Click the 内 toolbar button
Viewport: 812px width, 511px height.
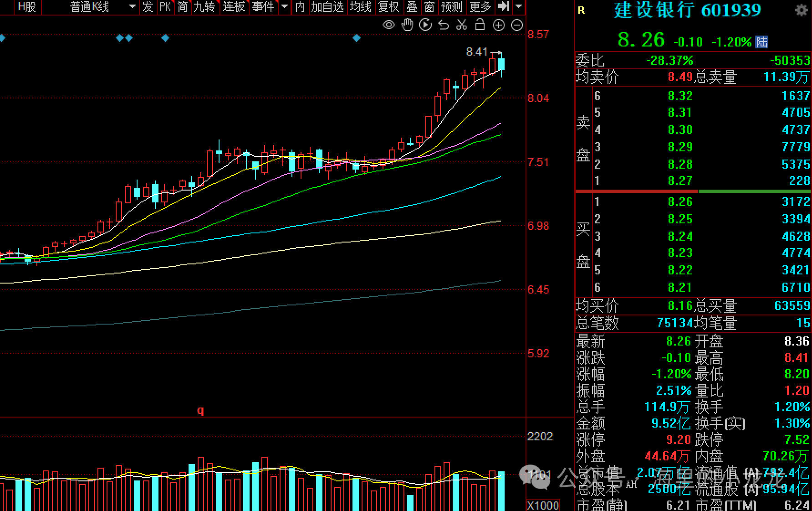pyautogui.click(x=300, y=6)
